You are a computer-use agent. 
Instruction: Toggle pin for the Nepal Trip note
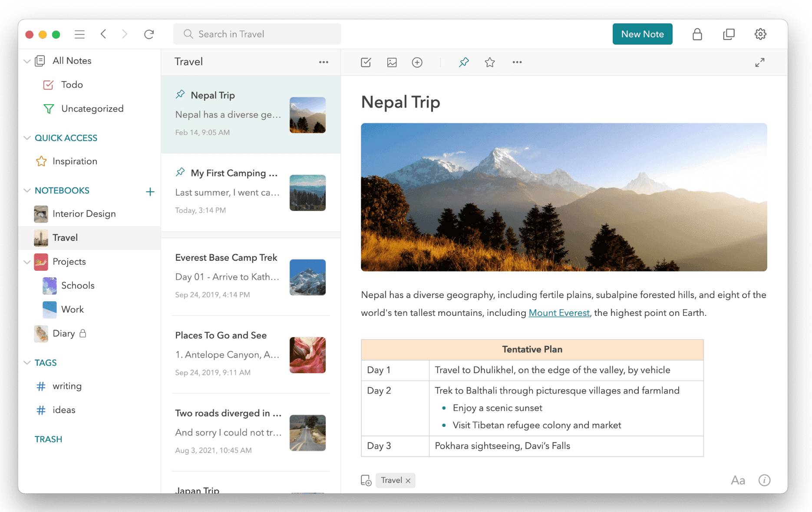(x=464, y=62)
